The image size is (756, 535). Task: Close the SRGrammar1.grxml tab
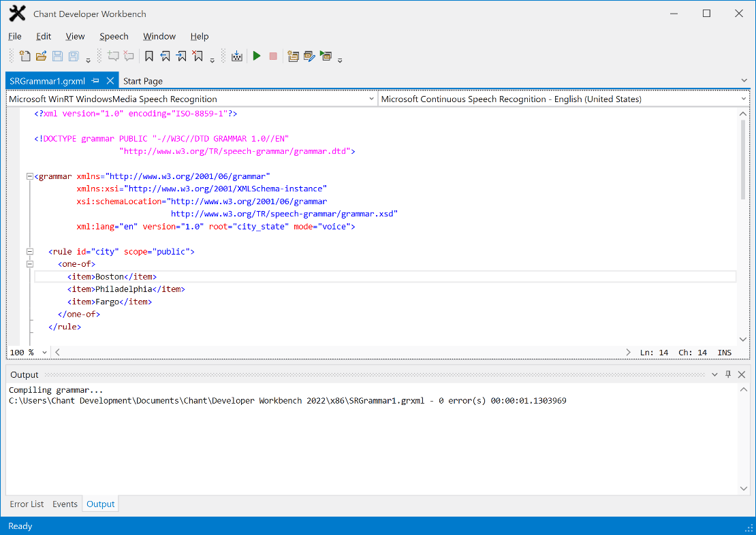coord(110,80)
